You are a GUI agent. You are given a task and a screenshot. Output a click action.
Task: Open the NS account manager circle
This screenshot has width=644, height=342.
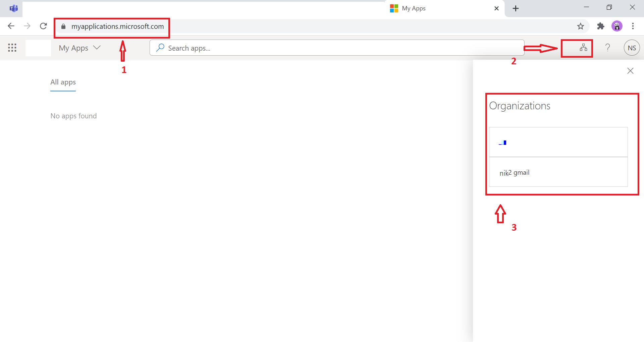[632, 48]
